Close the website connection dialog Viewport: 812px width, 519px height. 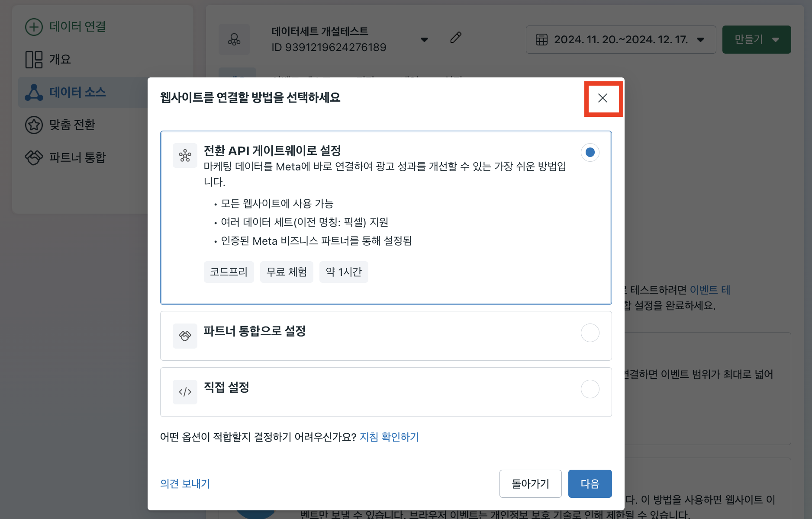click(603, 98)
